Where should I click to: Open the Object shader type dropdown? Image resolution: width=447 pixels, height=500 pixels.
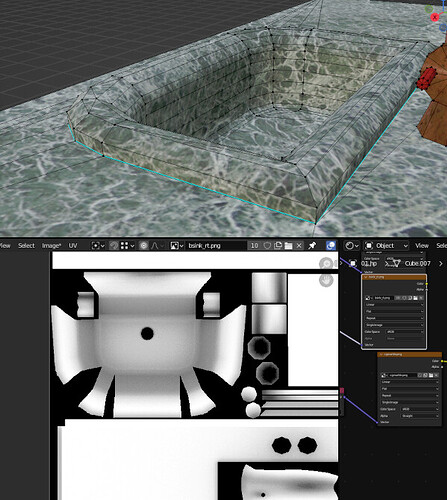[x=386, y=246]
